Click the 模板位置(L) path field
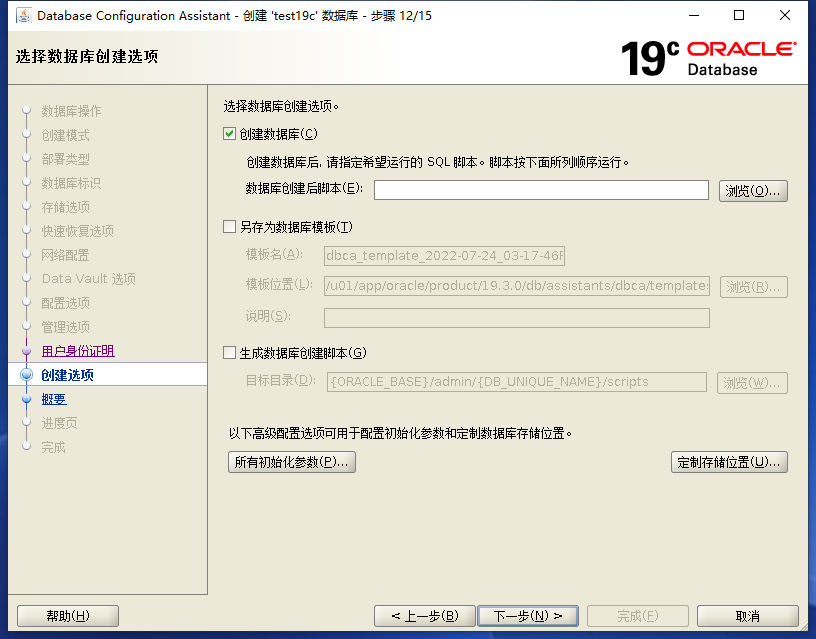 tap(517, 286)
